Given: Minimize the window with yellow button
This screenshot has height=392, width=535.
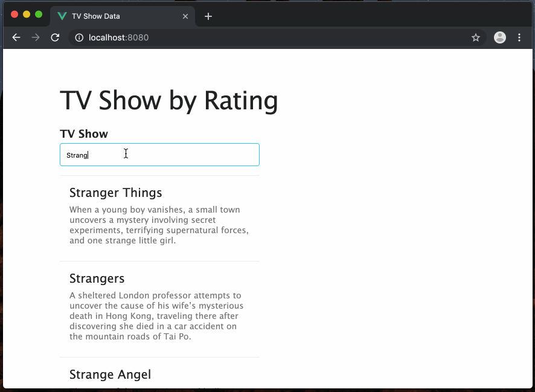Looking at the screenshot, I should [27, 14].
